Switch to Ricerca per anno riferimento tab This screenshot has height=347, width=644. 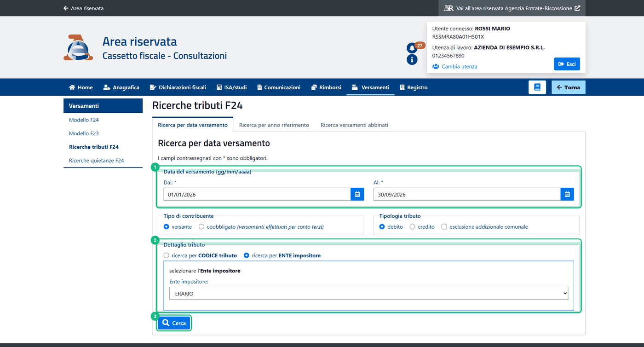[x=274, y=125]
